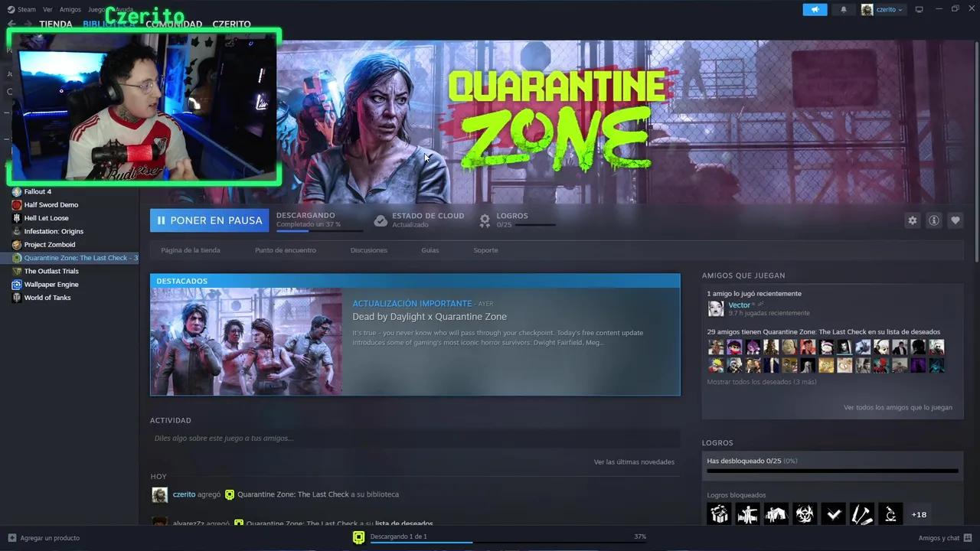The height and width of the screenshot is (551, 980).
Task: Click czerito avatar in activity feed
Action: click(x=159, y=494)
